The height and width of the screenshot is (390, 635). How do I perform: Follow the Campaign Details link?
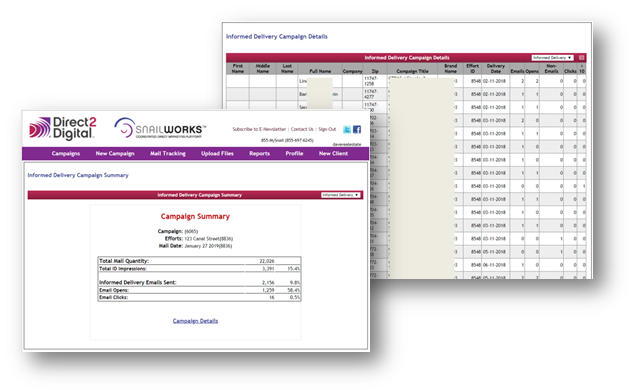[x=195, y=321]
